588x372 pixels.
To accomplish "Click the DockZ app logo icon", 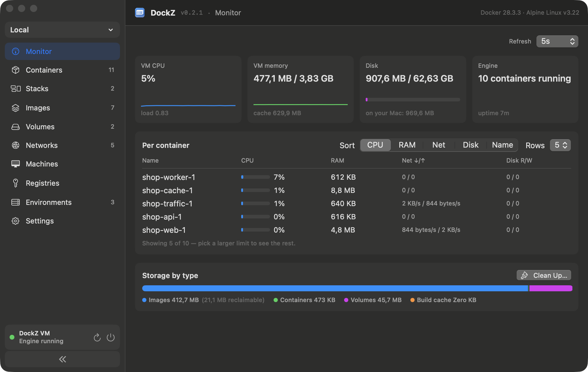I will tap(140, 13).
